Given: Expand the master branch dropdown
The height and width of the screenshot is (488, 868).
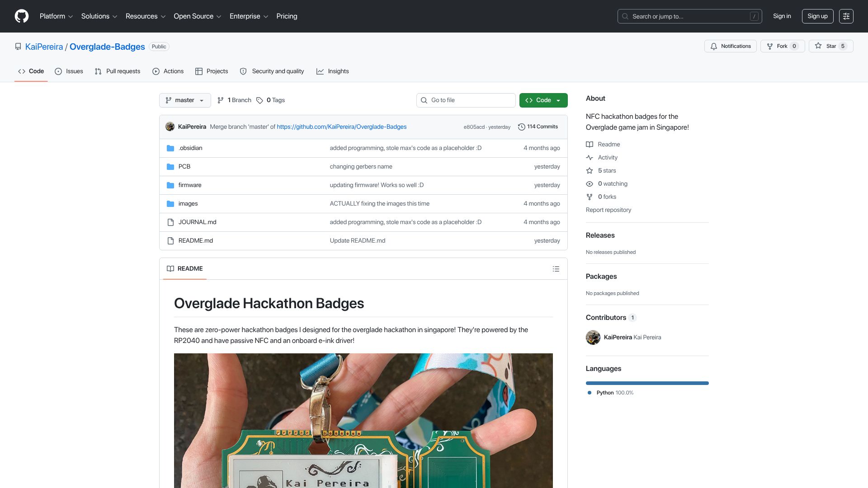Looking at the screenshot, I should [185, 100].
